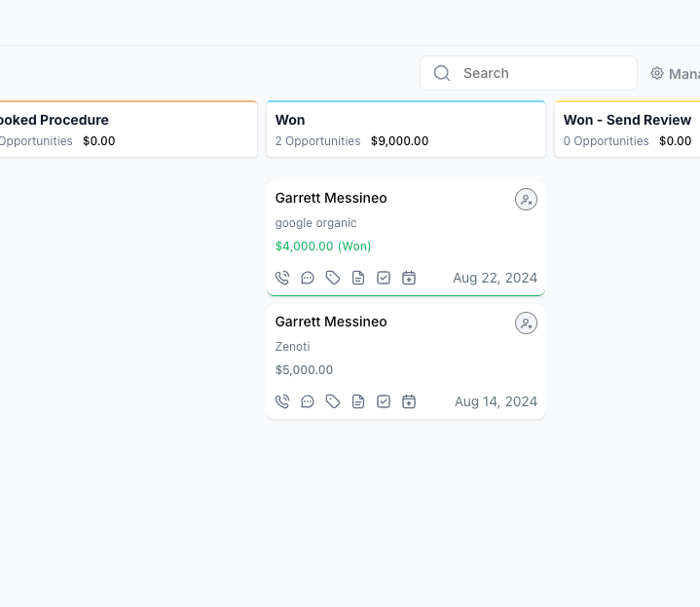
Task: Click unassigned user avatar on Zenoti card
Action: coord(526,323)
